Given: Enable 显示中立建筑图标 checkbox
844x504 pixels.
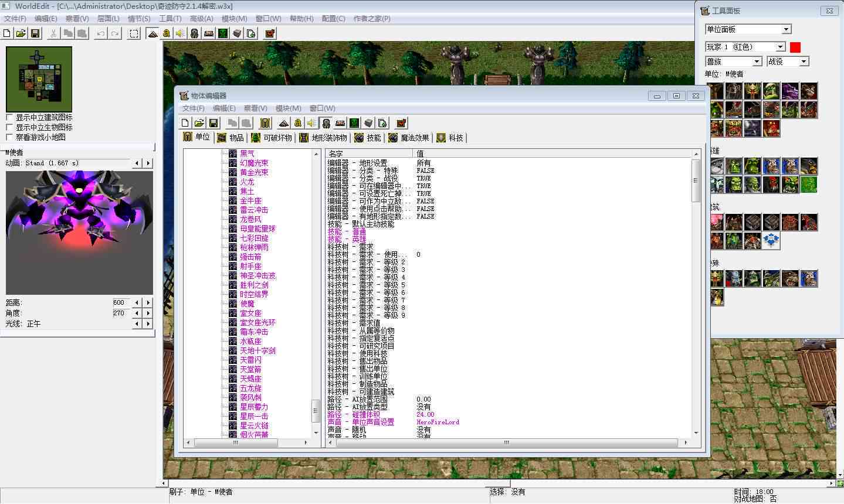Looking at the screenshot, I should click(x=9, y=117).
